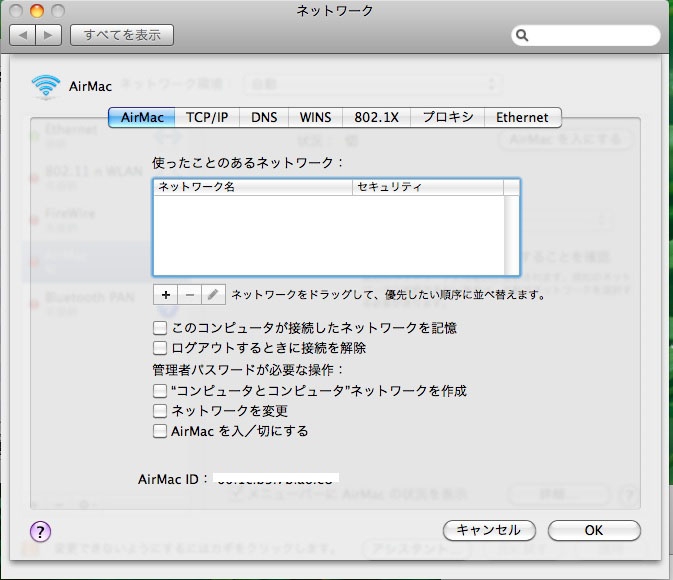673x580 pixels.
Task: Click the search magnifier icon
Action: coord(523,36)
